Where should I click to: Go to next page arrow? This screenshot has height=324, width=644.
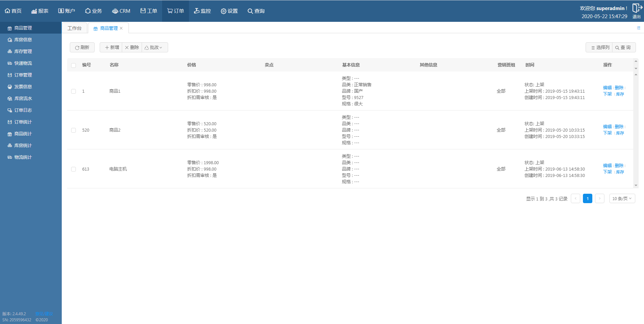tap(600, 198)
